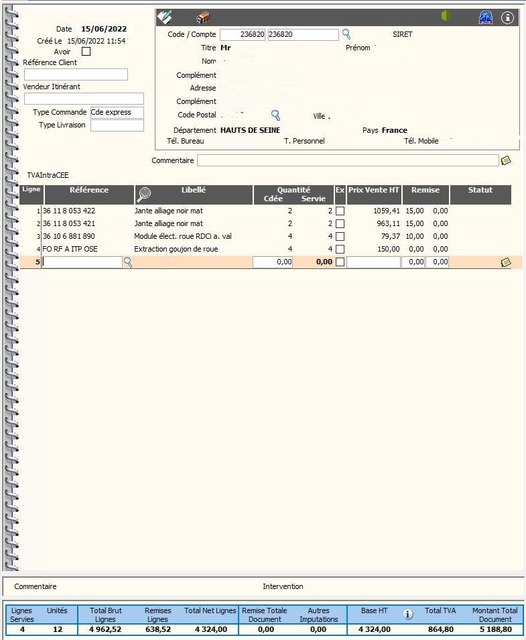Check Ex box for reference 36 11 8 053 421
The image size is (526, 640).
pyautogui.click(x=340, y=224)
